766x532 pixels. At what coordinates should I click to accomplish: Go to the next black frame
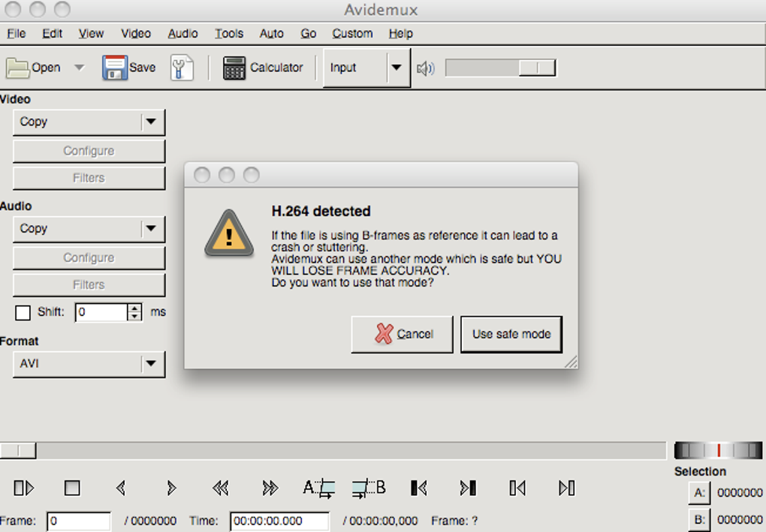point(468,488)
